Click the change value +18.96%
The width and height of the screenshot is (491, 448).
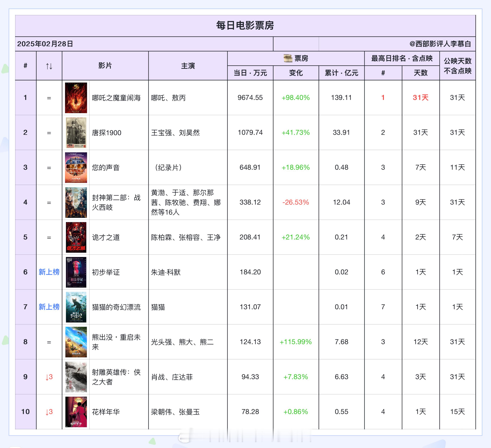tap(296, 167)
